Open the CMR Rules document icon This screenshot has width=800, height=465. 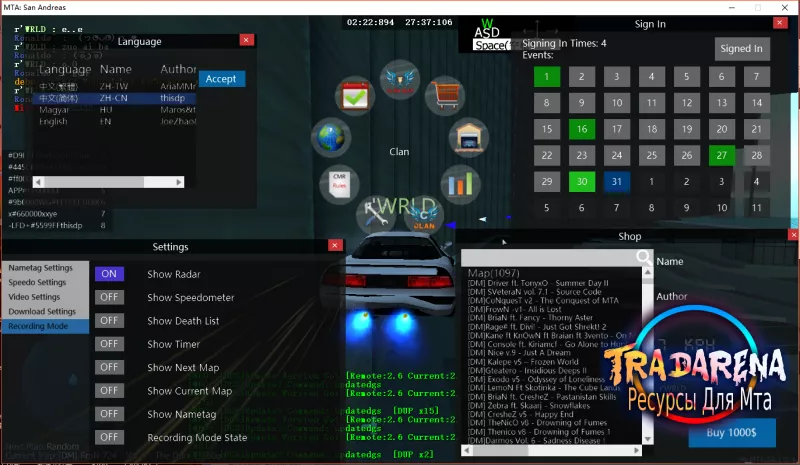pos(339,184)
